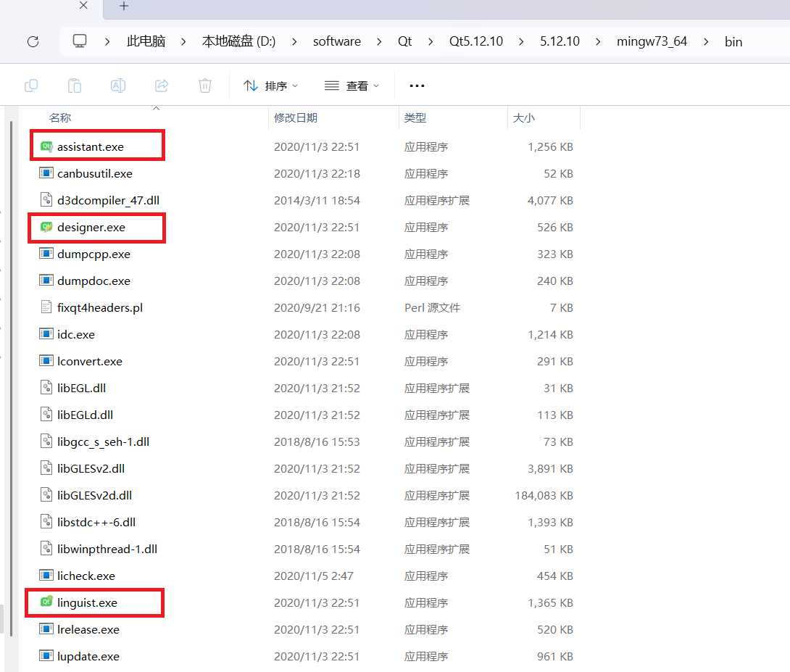Expand chevron after mingw73_64 in breadcrumb
Screen dimensions: 790x672
click(x=706, y=42)
